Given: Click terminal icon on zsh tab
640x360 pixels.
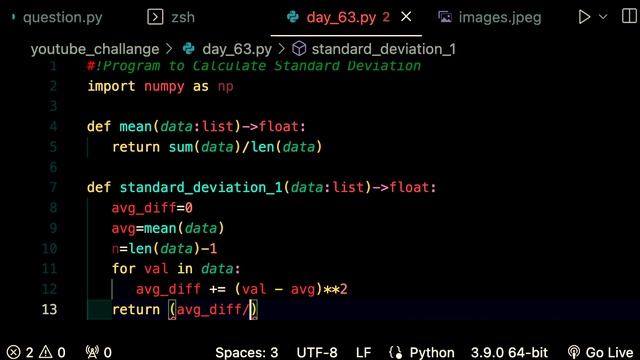Looking at the screenshot, I should 155,17.
